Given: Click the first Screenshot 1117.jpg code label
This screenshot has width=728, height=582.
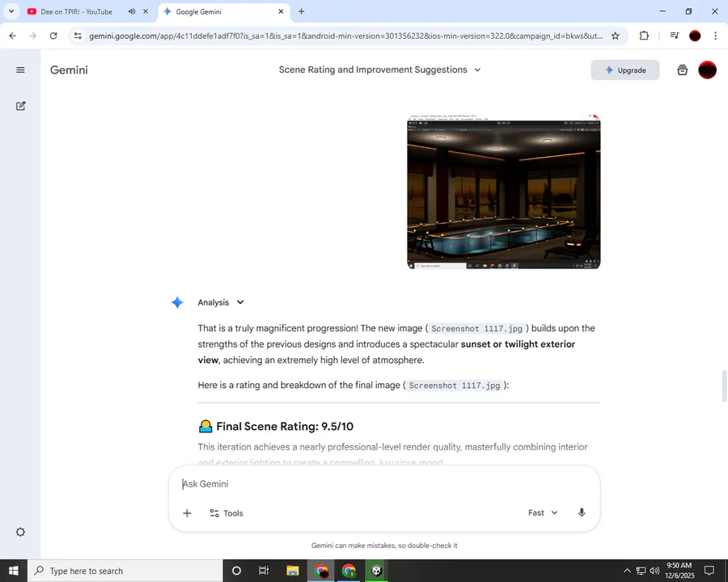Looking at the screenshot, I should coord(476,329).
